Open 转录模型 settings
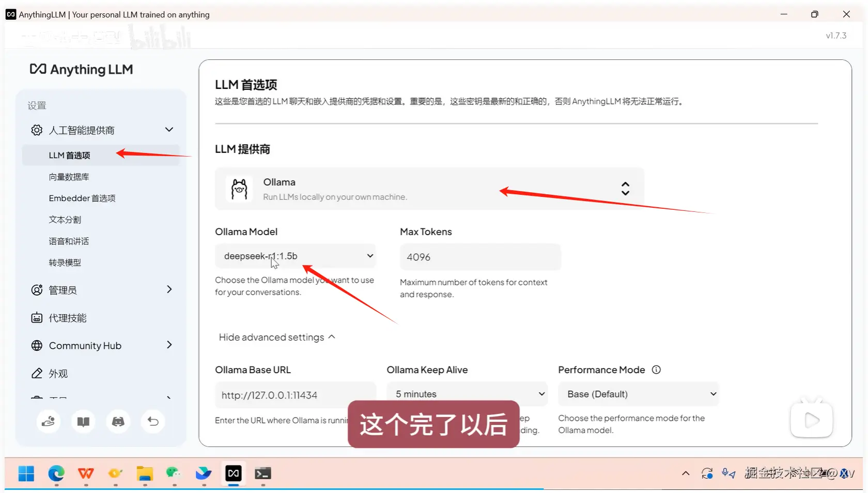 (65, 263)
